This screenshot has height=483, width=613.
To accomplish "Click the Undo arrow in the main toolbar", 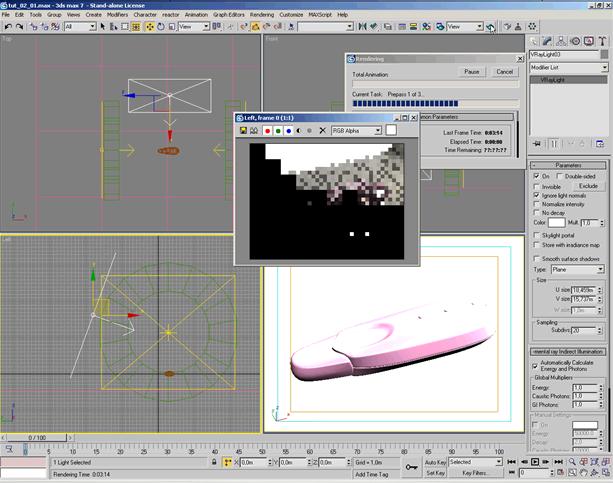I will click(8, 27).
